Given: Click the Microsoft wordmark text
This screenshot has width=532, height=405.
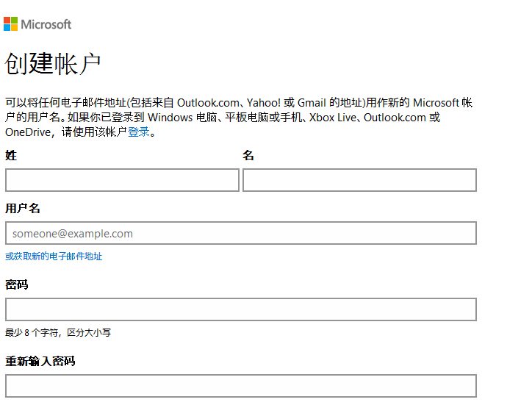Looking at the screenshot, I should coord(46,24).
